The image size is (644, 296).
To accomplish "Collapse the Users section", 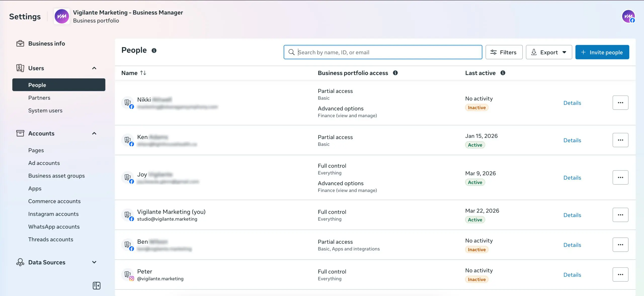I will [x=94, y=68].
